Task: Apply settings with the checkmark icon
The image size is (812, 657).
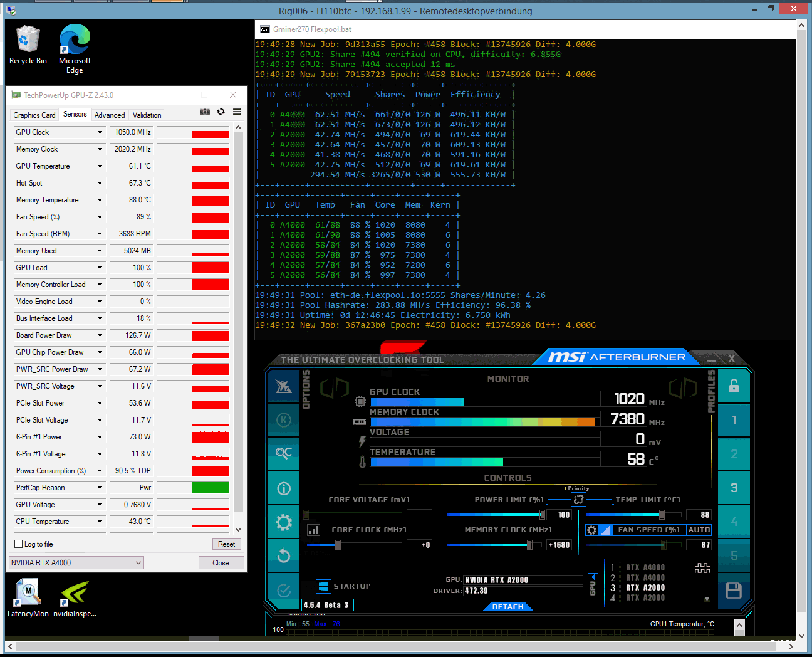Action: coord(283,590)
